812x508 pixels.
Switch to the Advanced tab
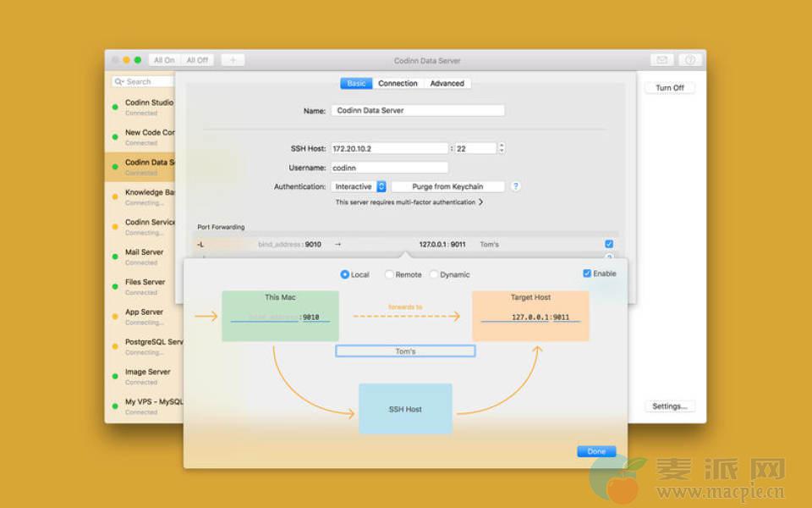click(x=447, y=83)
